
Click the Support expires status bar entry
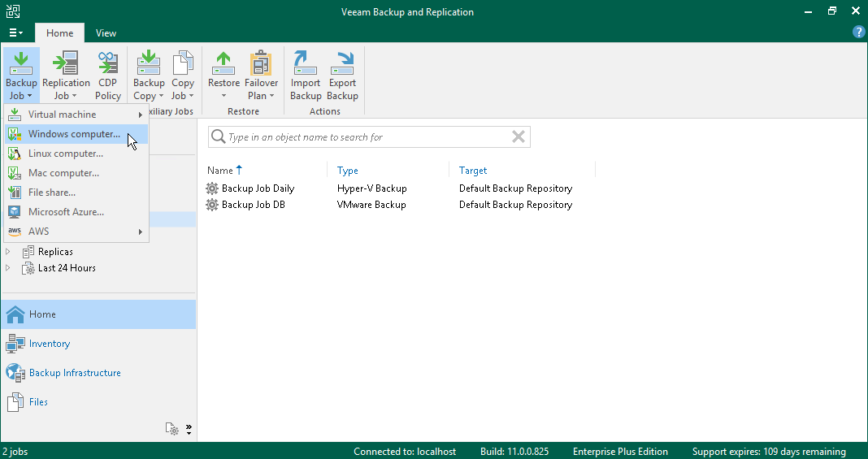click(769, 452)
